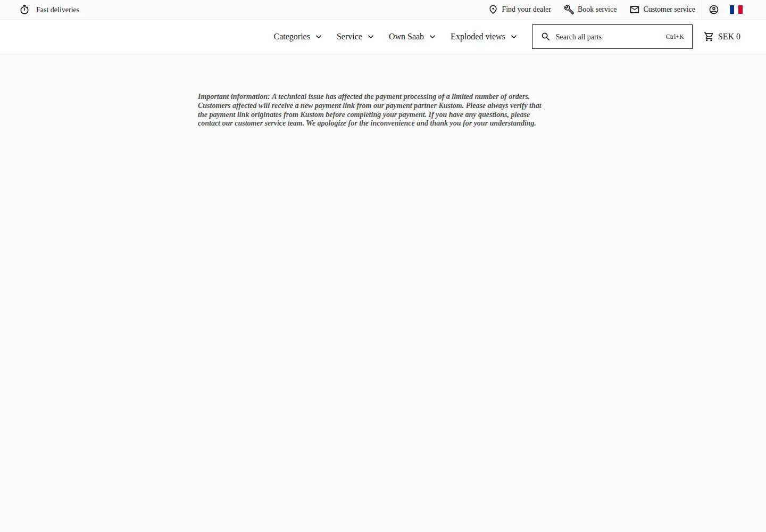The height and width of the screenshot is (532, 766).
Task: Open the Exploded views menu
Action: (x=478, y=37)
